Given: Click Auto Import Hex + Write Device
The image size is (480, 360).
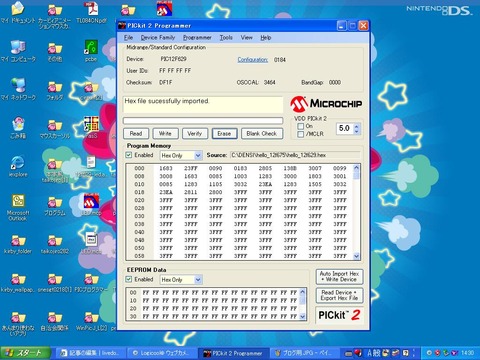Looking at the screenshot, I should coord(339,277).
